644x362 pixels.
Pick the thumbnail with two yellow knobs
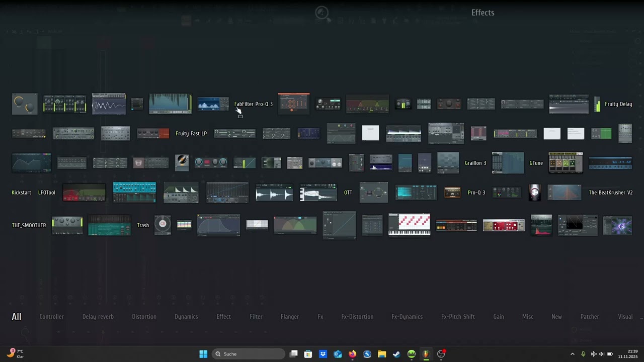[25, 104]
